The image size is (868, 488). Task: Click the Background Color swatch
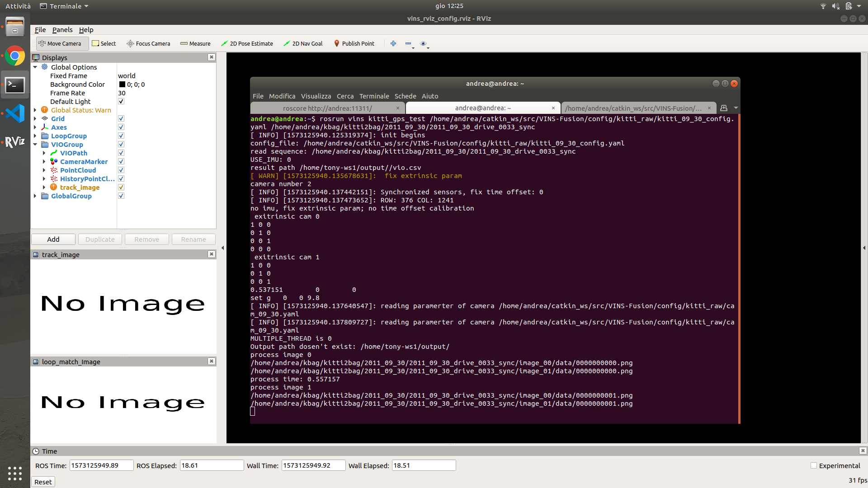(121, 84)
